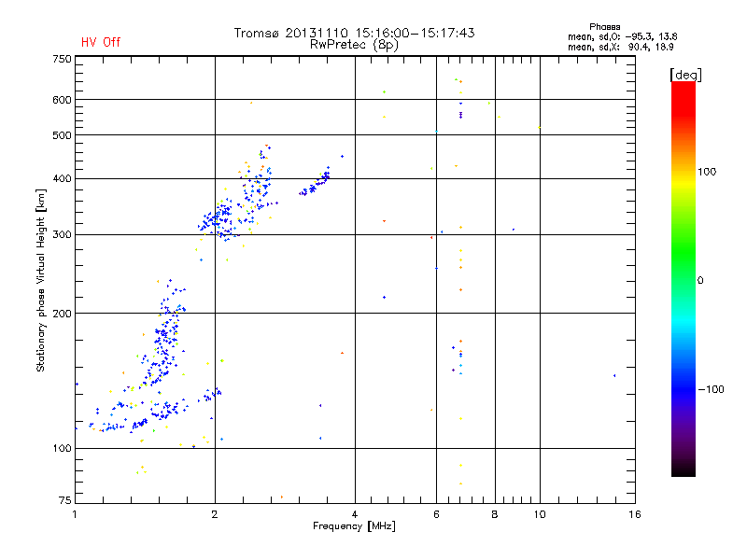
Task: Select the 'mean, sd,O: -95.3, 13.8' line
Action: click(622, 36)
